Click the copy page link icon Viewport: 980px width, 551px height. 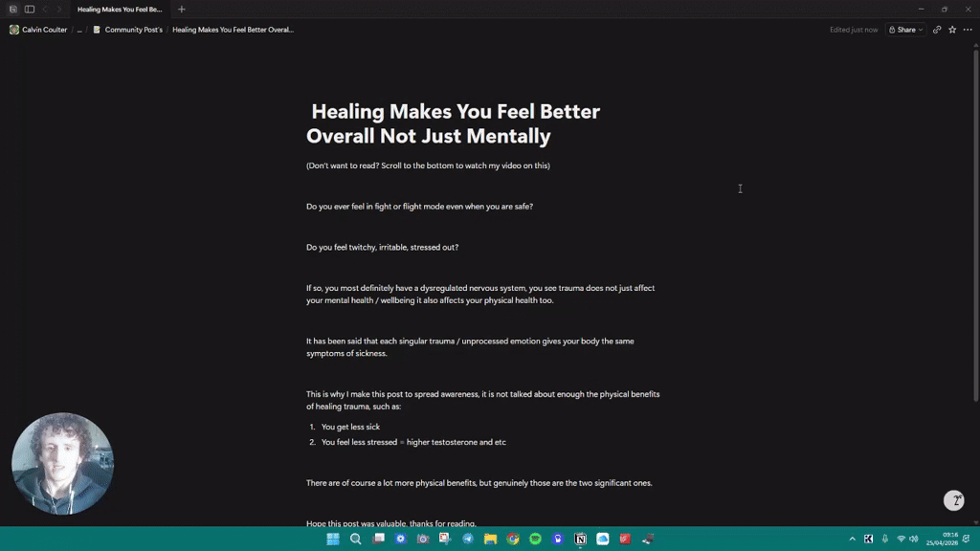[936, 30]
